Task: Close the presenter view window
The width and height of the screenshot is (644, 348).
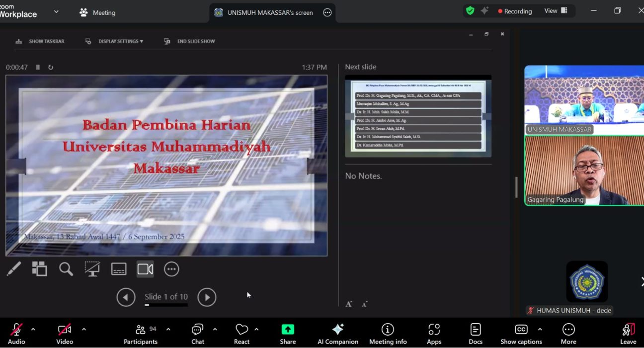Action: tap(502, 34)
